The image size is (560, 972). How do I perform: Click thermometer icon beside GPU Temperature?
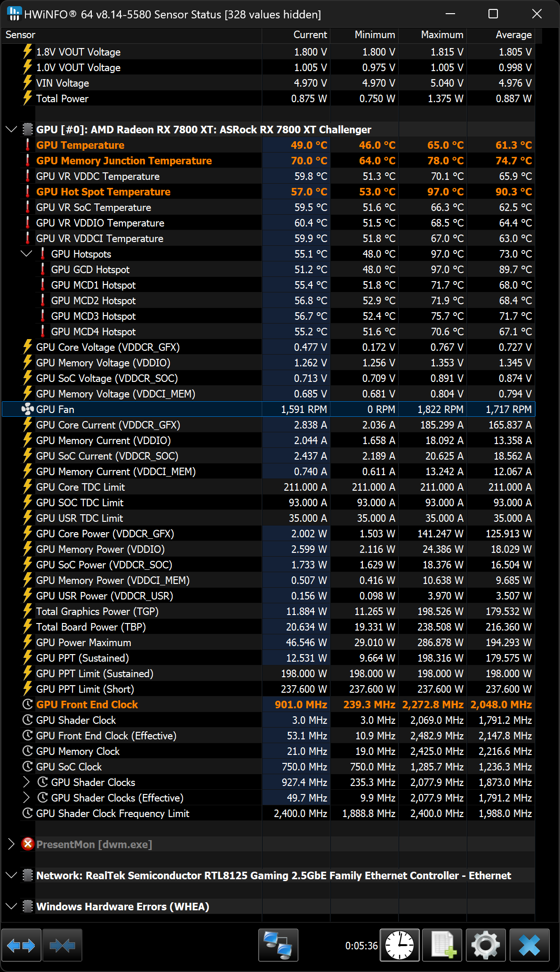(x=28, y=145)
